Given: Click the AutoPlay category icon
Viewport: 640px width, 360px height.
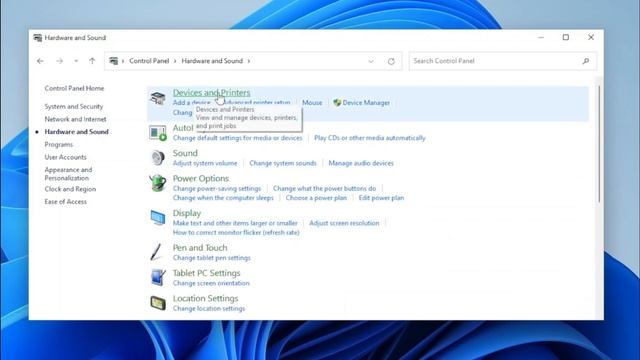Looking at the screenshot, I should pyautogui.click(x=158, y=133).
